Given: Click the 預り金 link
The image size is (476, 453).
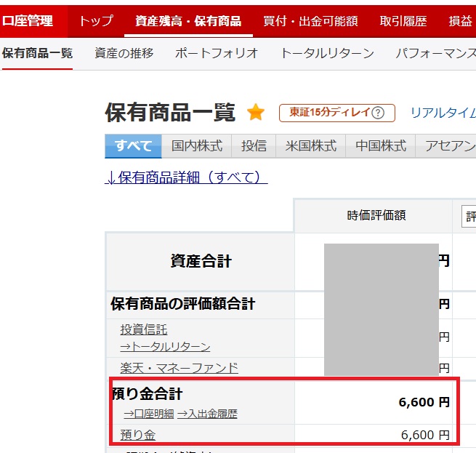Looking at the screenshot, I should tap(138, 435).
